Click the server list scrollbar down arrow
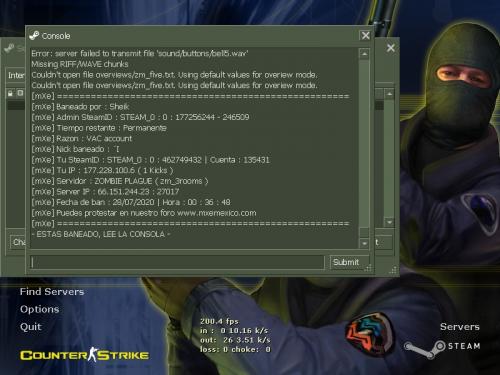The height and width of the screenshot is (375, 500). [389, 222]
